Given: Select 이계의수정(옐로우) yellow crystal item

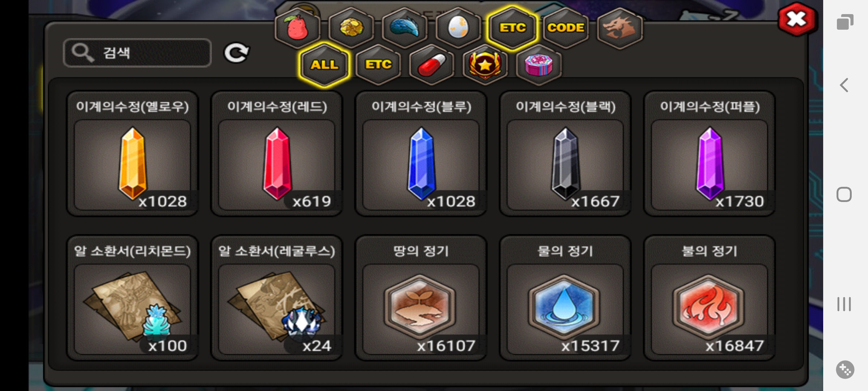Looking at the screenshot, I should (132, 154).
